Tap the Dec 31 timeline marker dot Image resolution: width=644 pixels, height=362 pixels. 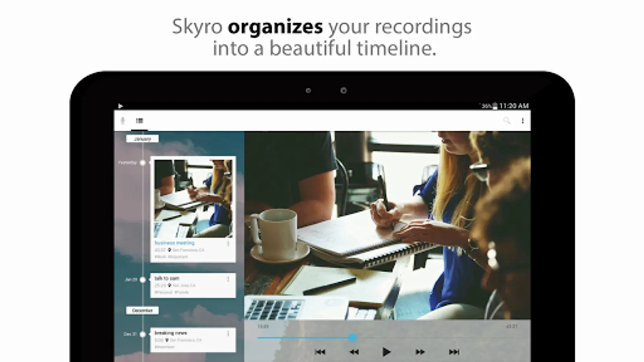142,334
